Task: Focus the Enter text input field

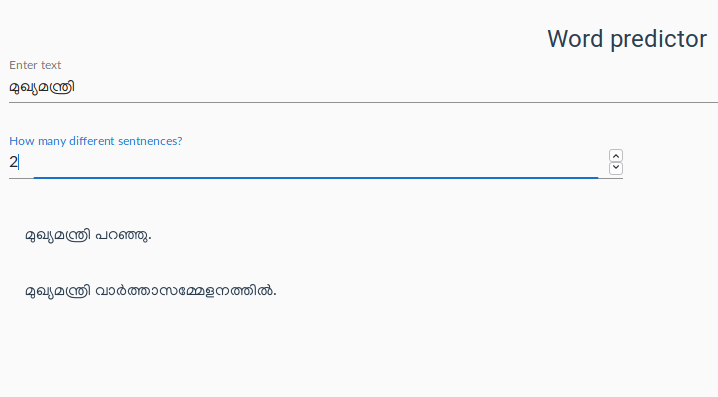Action: tap(363, 87)
